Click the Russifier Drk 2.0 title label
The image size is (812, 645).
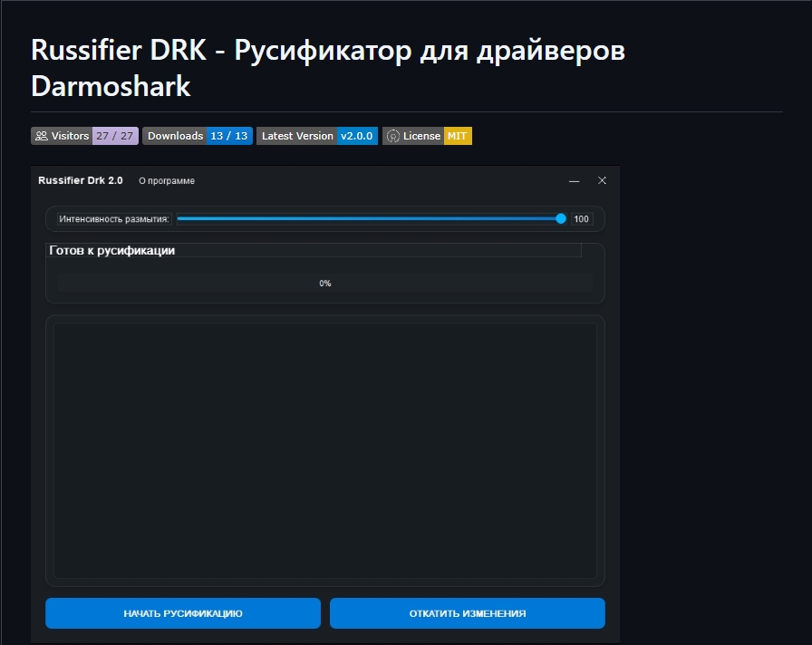click(x=81, y=180)
